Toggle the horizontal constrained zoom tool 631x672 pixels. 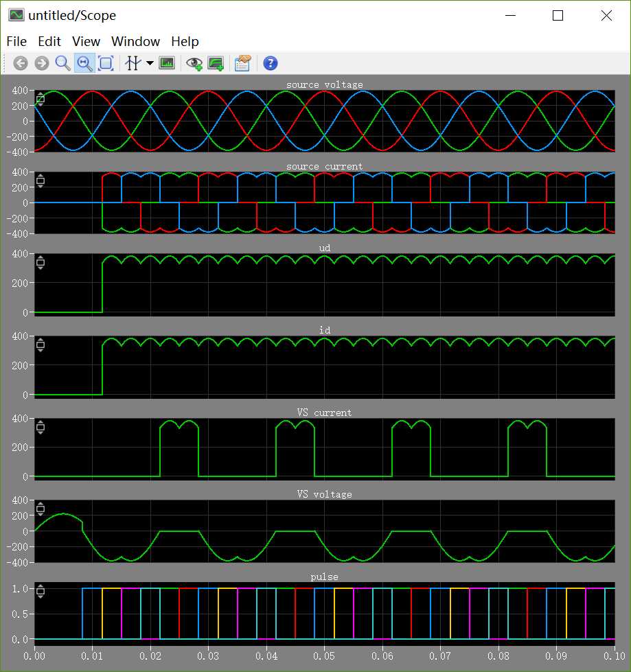click(x=84, y=63)
